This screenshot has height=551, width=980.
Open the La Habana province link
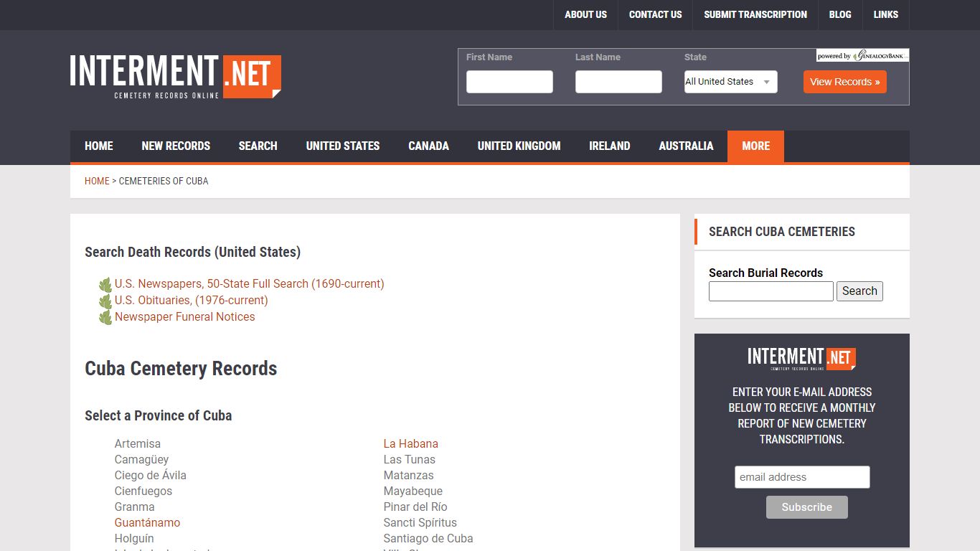click(x=411, y=444)
